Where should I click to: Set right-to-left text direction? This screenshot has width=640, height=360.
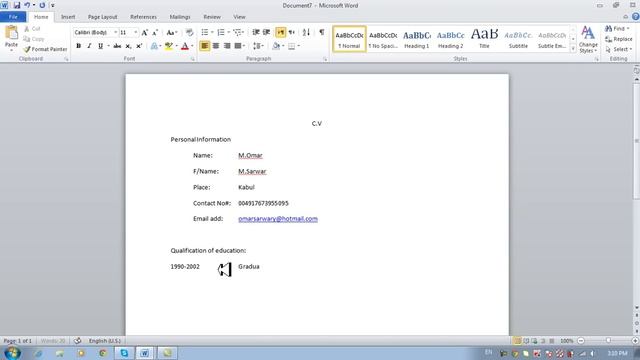pos(291,32)
